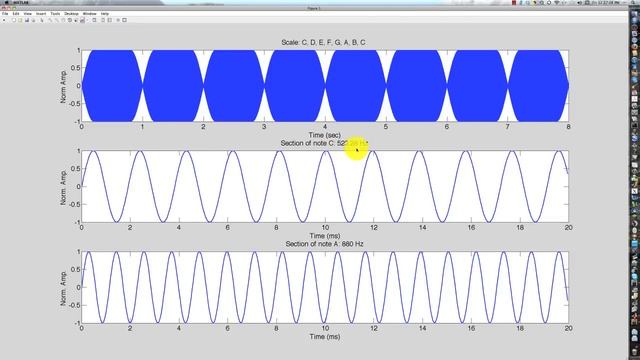
Task: Click the Save Figure toolbar icon
Action: (x=27, y=20)
